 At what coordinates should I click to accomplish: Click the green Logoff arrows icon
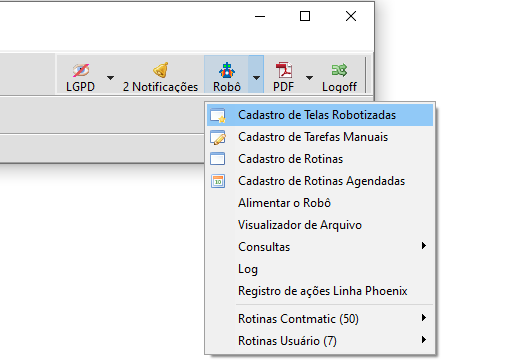click(339, 70)
